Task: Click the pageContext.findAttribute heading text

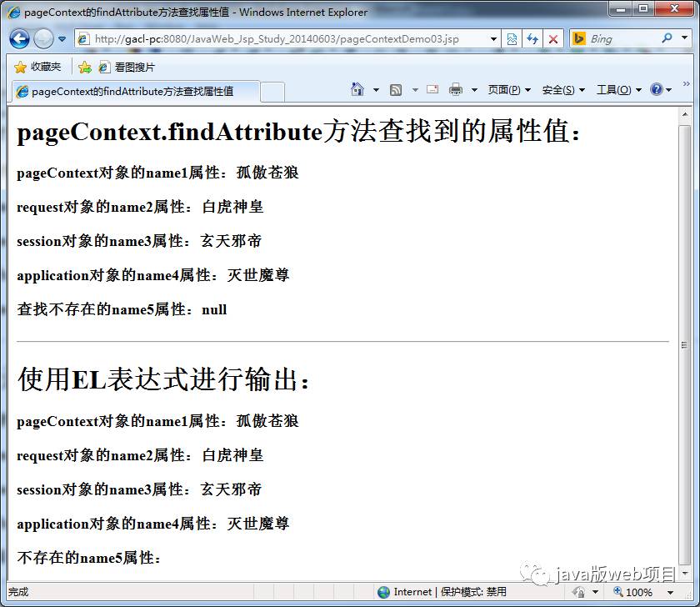Action: tap(298, 131)
